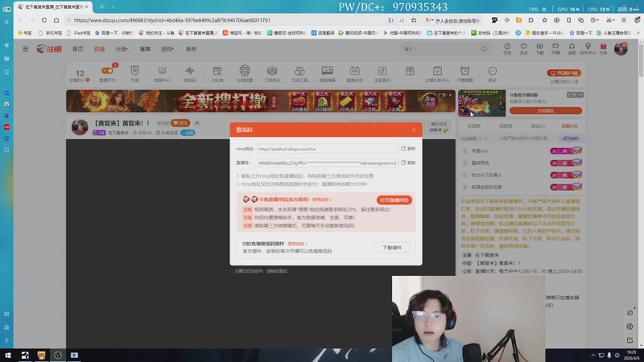Click the share arrow icon beside 关注

tap(196, 123)
